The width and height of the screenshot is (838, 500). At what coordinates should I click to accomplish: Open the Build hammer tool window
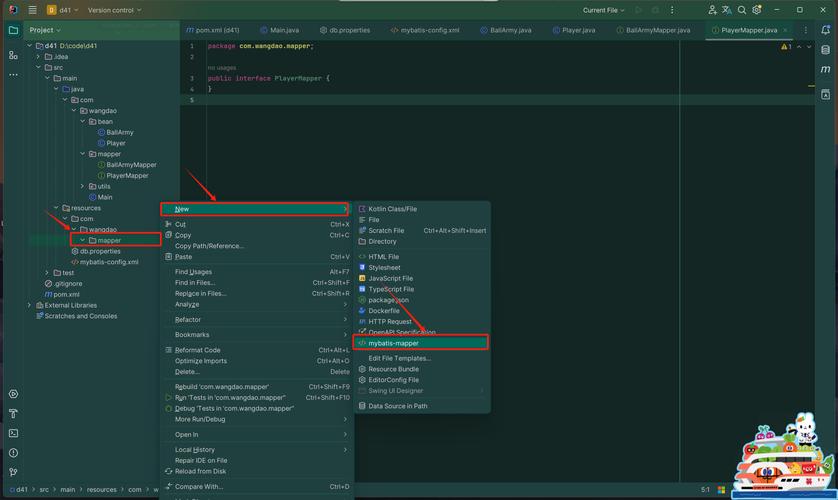pos(13,413)
